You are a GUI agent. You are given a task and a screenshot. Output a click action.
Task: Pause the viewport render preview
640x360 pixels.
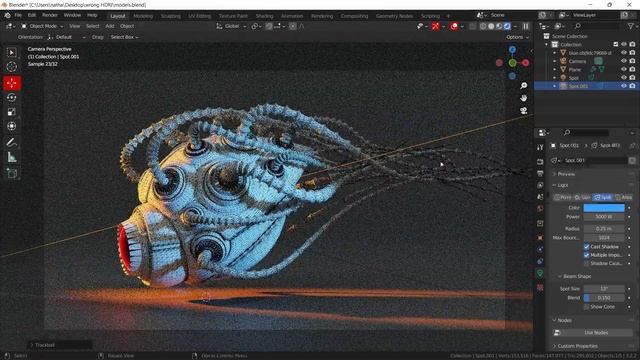tap(526, 26)
